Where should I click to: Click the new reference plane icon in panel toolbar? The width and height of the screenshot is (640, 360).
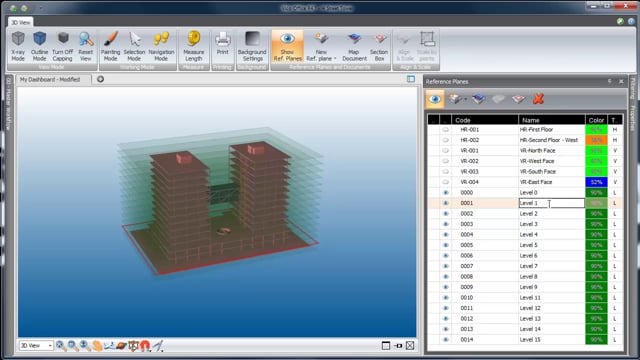pyautogui.click(x=454, y=99)
